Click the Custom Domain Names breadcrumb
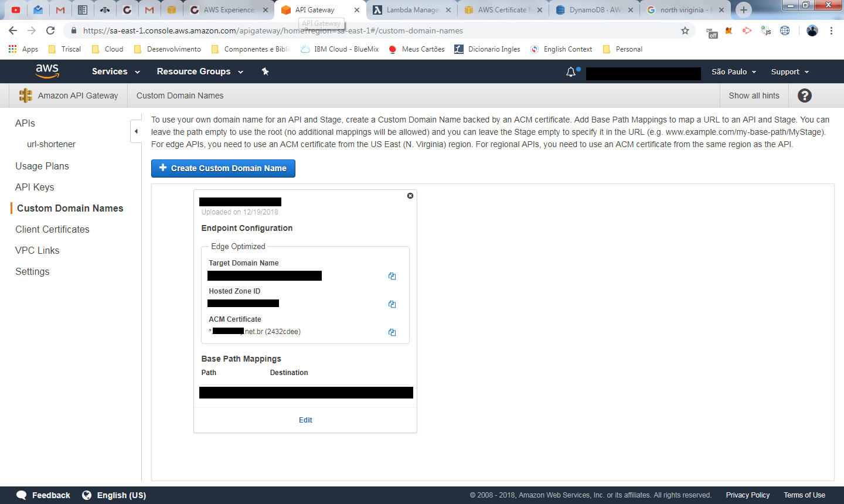 180,96
